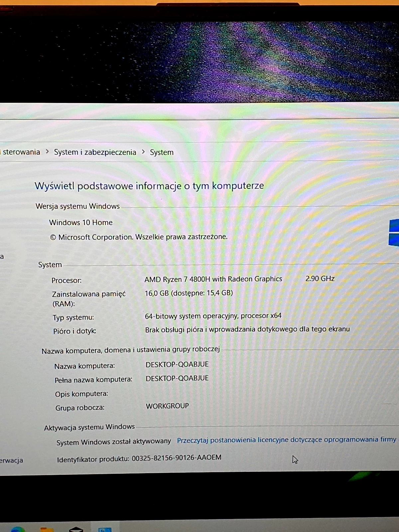This screenshot has height=532, width=399.
Task: Select the 'AMD Ryzen 7 4800H with Radeon Graphics' value
Action: [x=213, y=279]
